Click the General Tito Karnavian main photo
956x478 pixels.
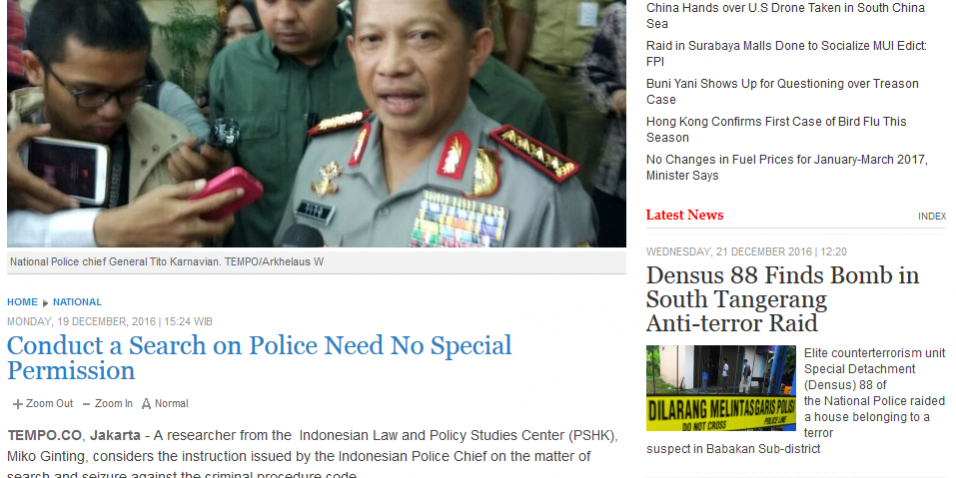coord(316,123)
